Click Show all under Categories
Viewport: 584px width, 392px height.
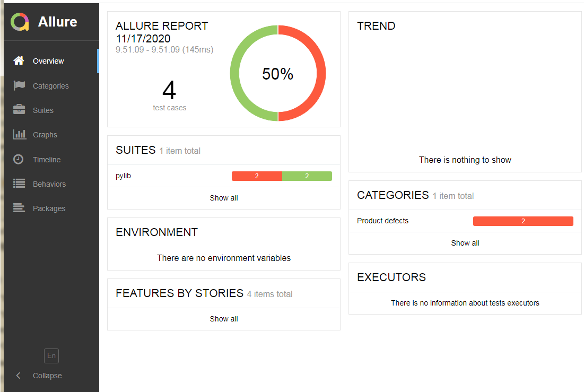click(465, 243)
